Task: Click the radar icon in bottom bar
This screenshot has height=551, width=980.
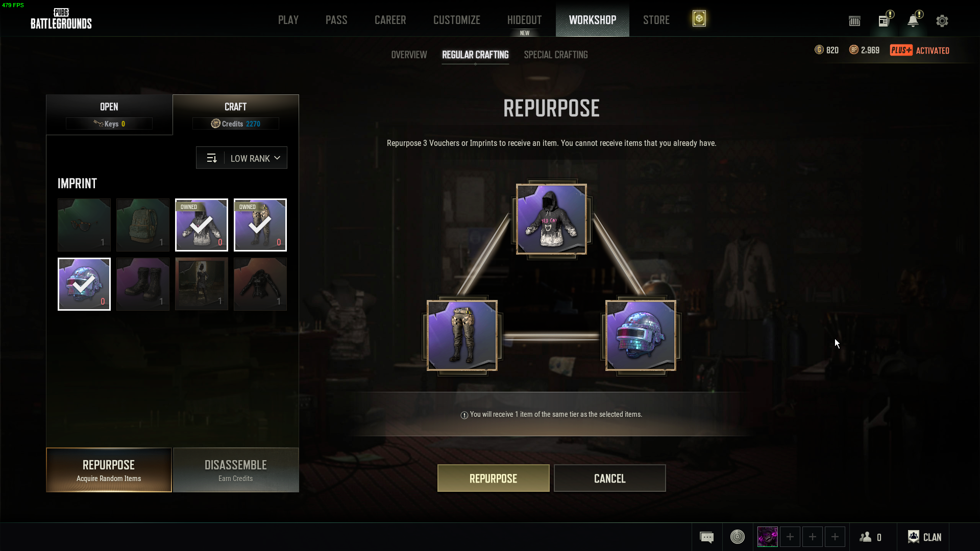Action: click(738, 537)
